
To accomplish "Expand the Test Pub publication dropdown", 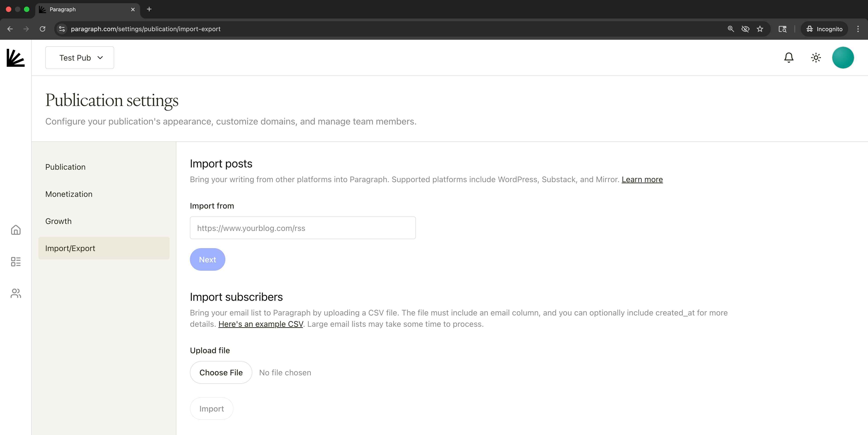I will coord(80,58).
